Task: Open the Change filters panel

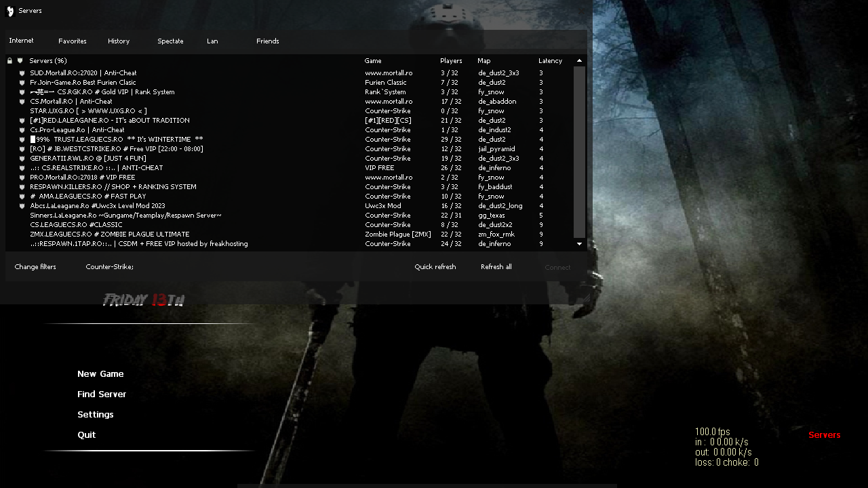Action: (x=35, y=267)
